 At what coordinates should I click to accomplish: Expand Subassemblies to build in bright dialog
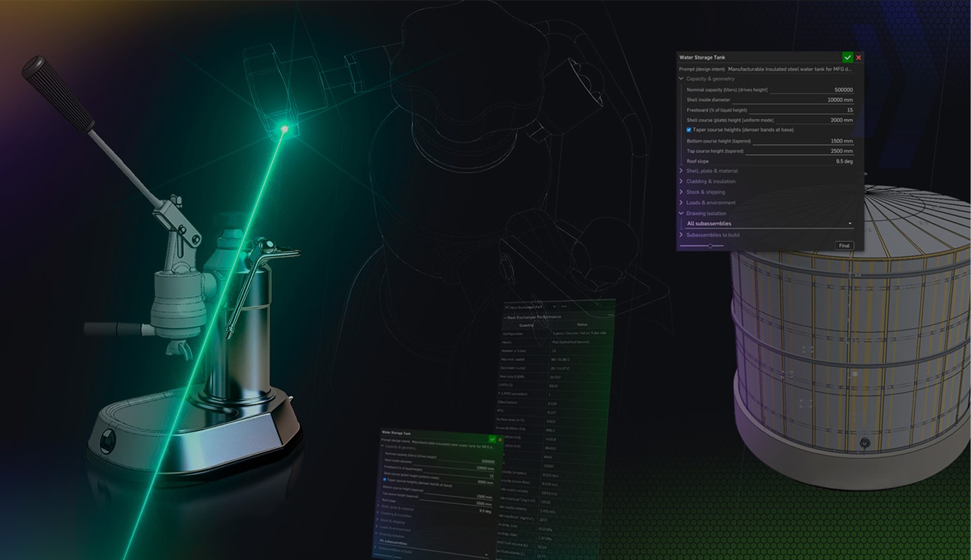(x=681, y=235)
